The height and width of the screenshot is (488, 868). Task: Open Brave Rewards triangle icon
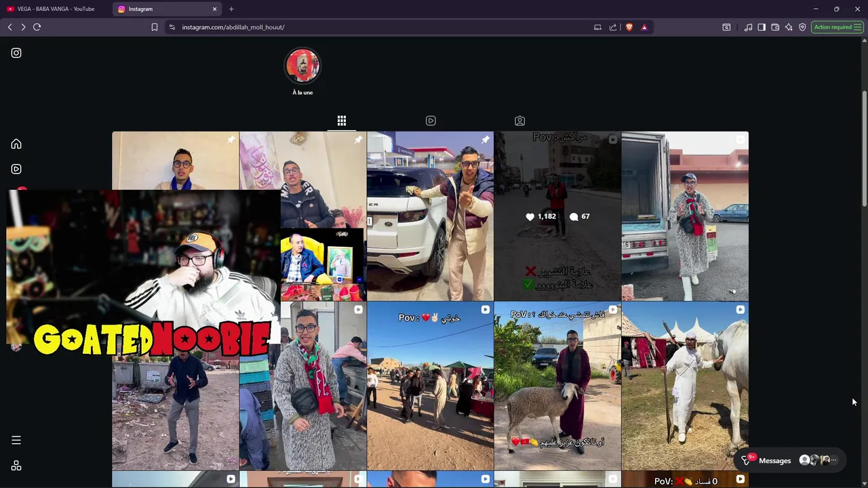coord(644,27)
